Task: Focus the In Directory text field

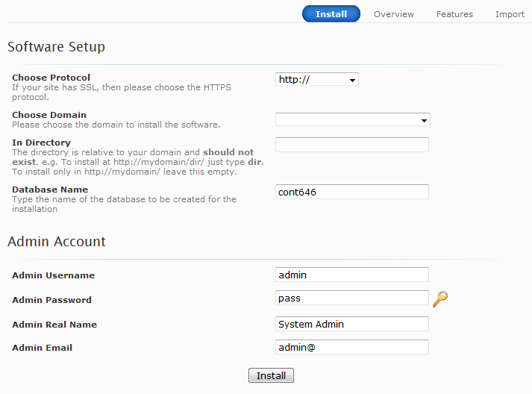Action: pyautogui.click(x=352, y=145)
